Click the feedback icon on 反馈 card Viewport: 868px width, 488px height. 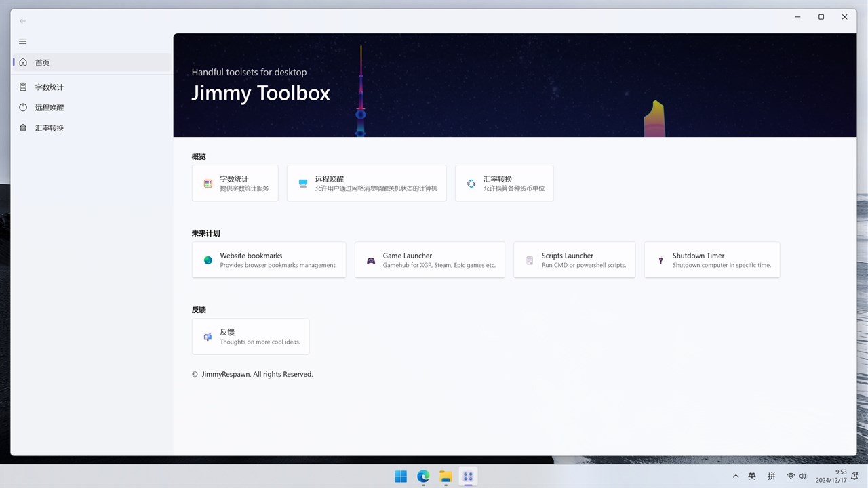[208, 337]
